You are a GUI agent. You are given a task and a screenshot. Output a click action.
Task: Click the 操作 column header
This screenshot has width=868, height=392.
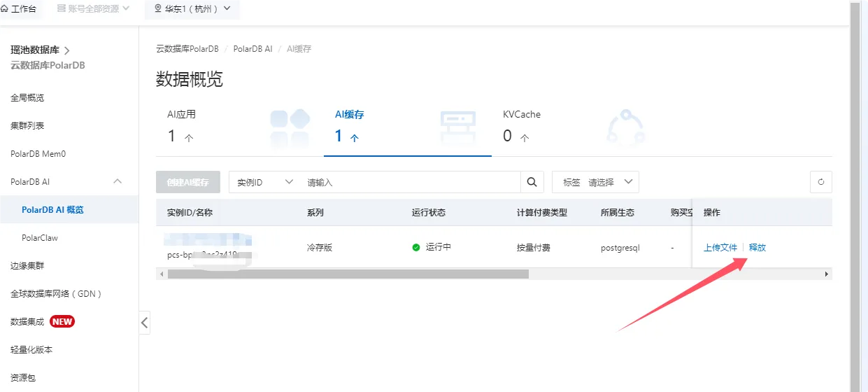pos(712,212)
